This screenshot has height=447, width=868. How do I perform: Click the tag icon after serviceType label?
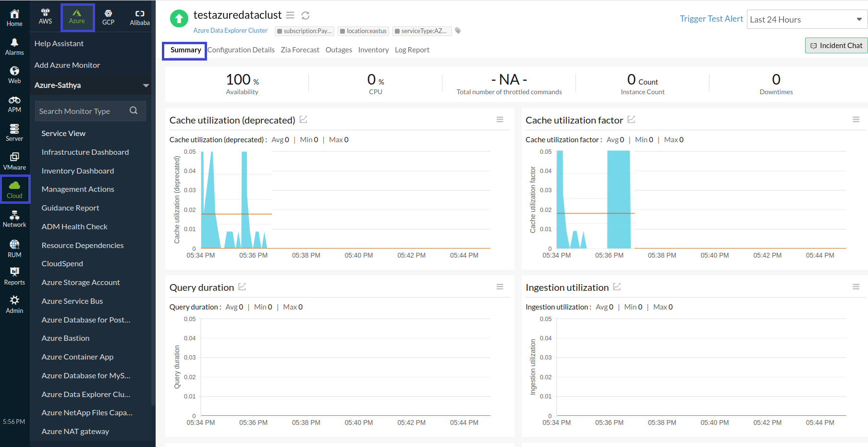click(x=458, y=31)
